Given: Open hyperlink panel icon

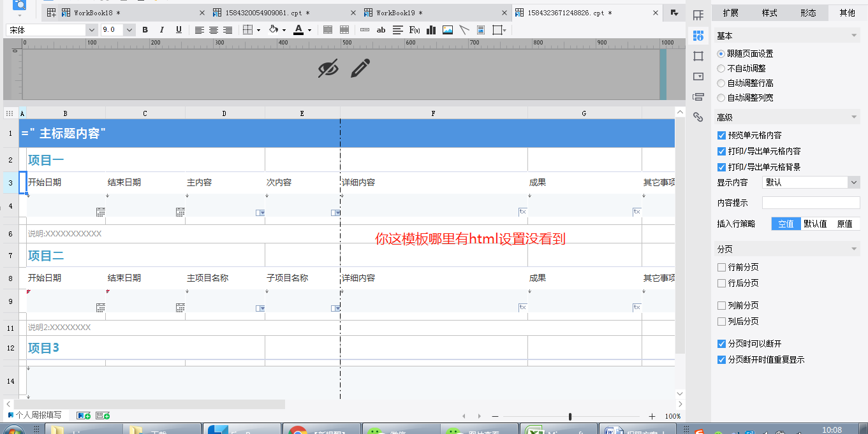Looking at the screenshot, I should [x=698, y=117].
